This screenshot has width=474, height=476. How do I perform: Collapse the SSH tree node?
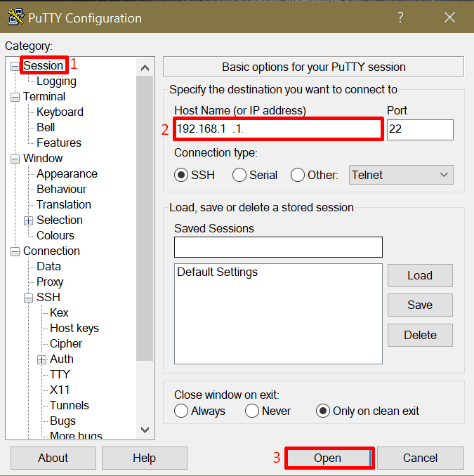(28, 298)
